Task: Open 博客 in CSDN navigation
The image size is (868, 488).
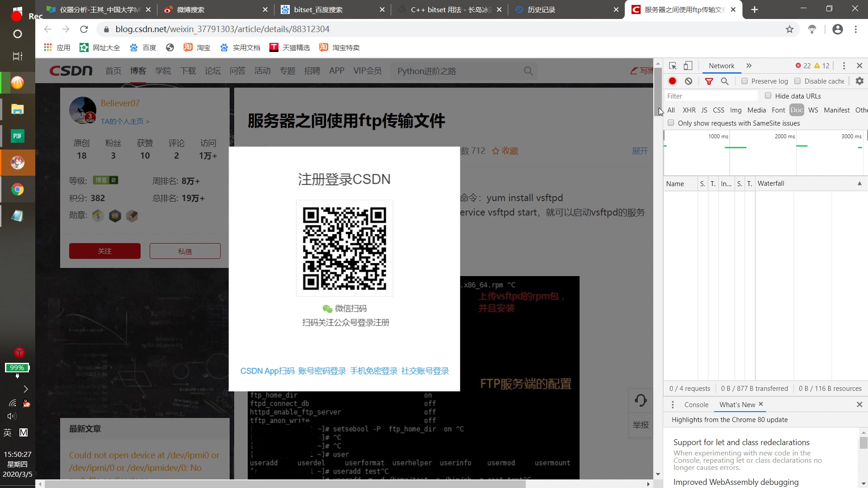Action: point(138,71)
